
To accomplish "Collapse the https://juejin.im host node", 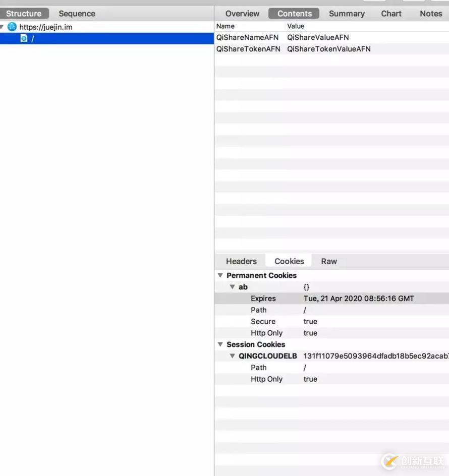I will (x=2, y=27).
